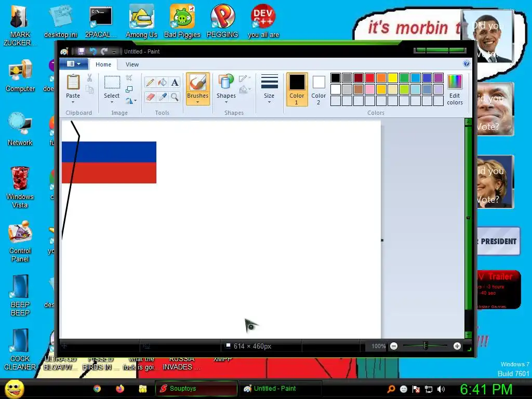Open the blue Paint file menu button

tap(74, 64)
